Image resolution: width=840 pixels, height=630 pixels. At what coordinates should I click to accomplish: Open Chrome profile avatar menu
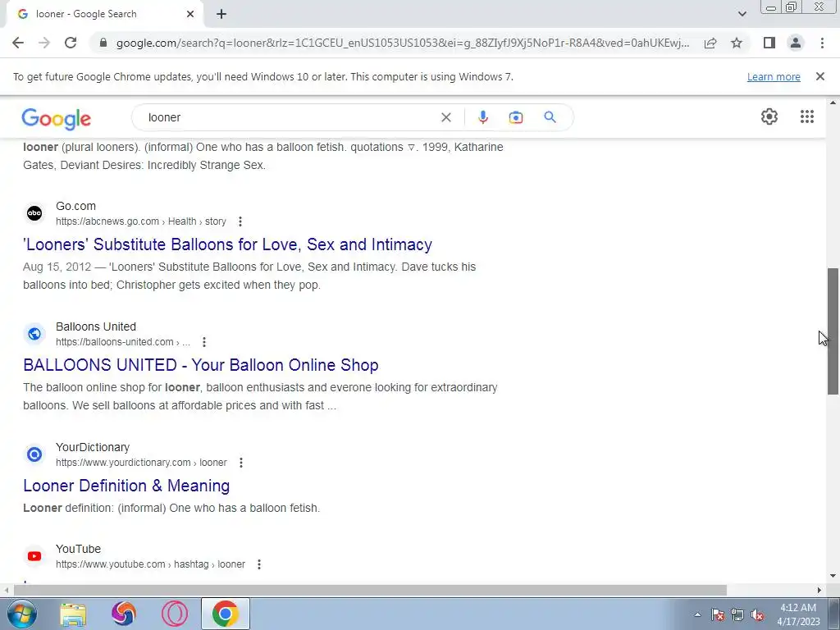click(x=796, y=43)
